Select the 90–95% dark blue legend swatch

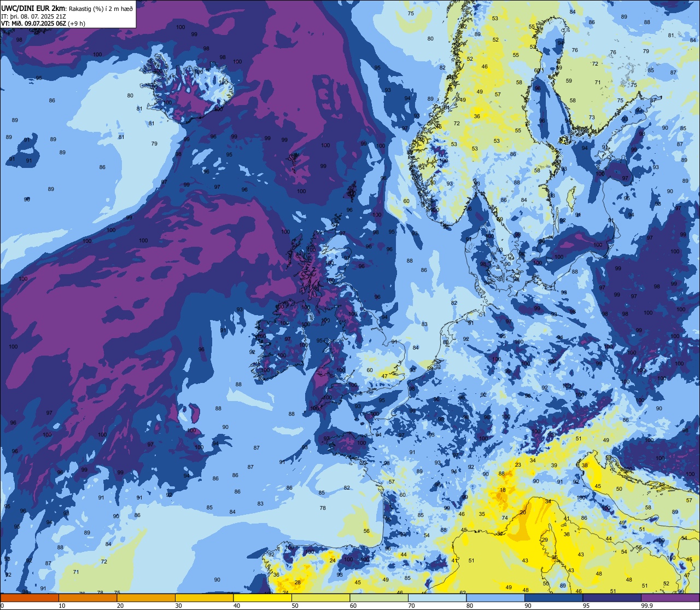[x=553, y=597]
